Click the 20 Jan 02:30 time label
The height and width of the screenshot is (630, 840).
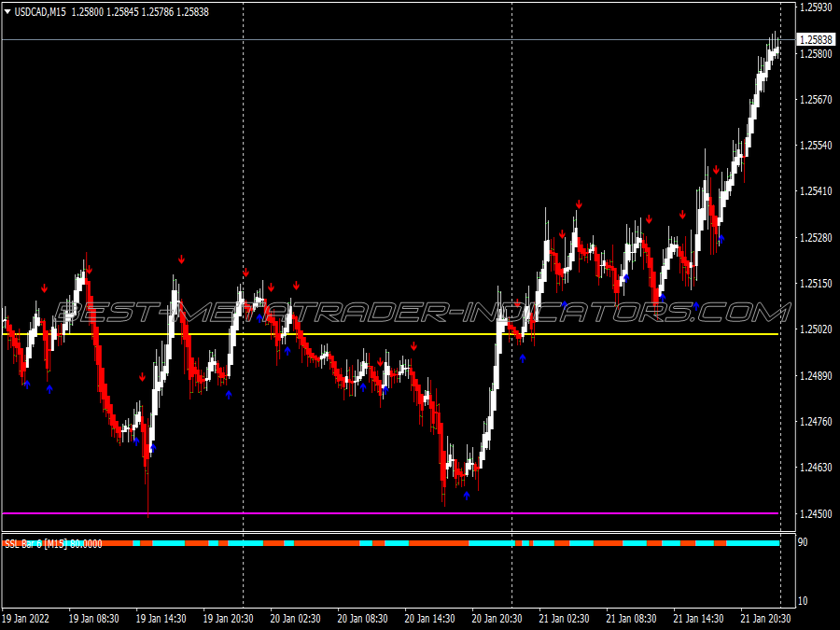pyautogui.click(x=295, y=619)
